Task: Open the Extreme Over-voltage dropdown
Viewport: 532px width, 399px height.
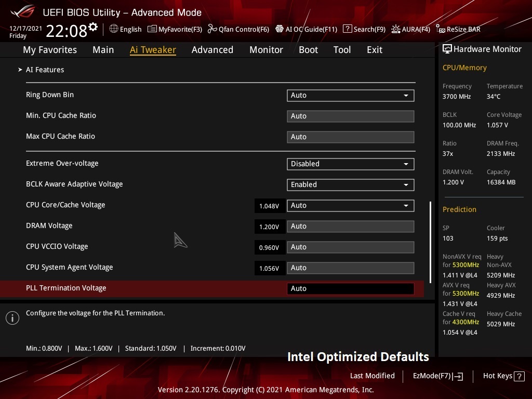Action: tap(350, 164)
